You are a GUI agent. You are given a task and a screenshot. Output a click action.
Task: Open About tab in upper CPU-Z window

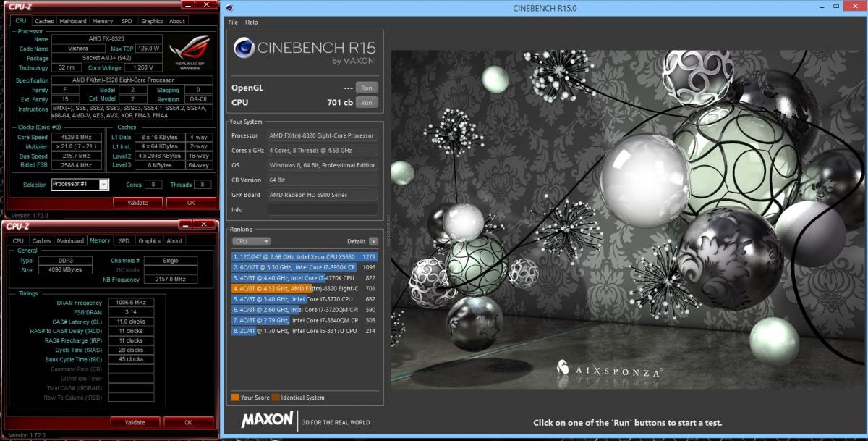176,21
